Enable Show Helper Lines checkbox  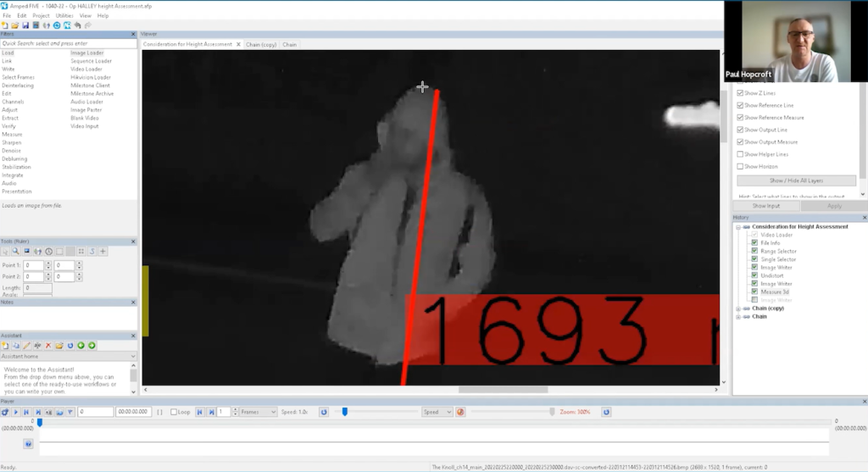740,154
